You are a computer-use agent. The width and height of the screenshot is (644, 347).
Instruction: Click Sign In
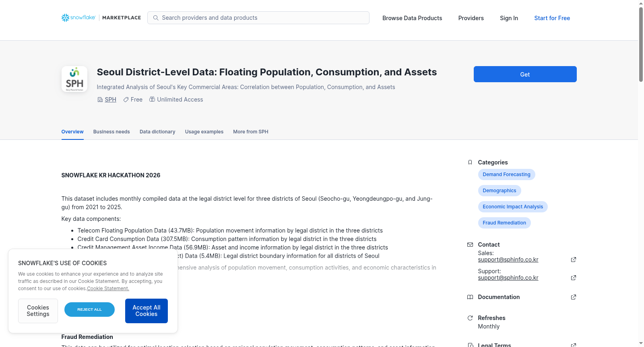click(x=509, y=18)
